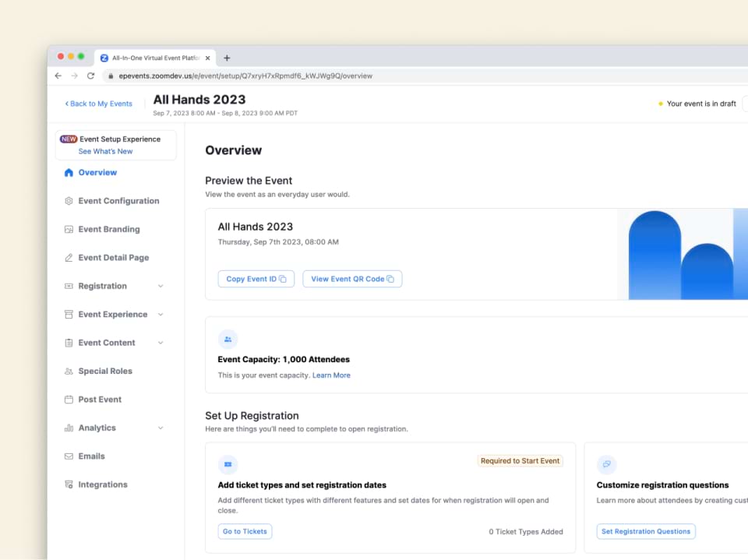Expand the Event Content submenu

[161, 343]
